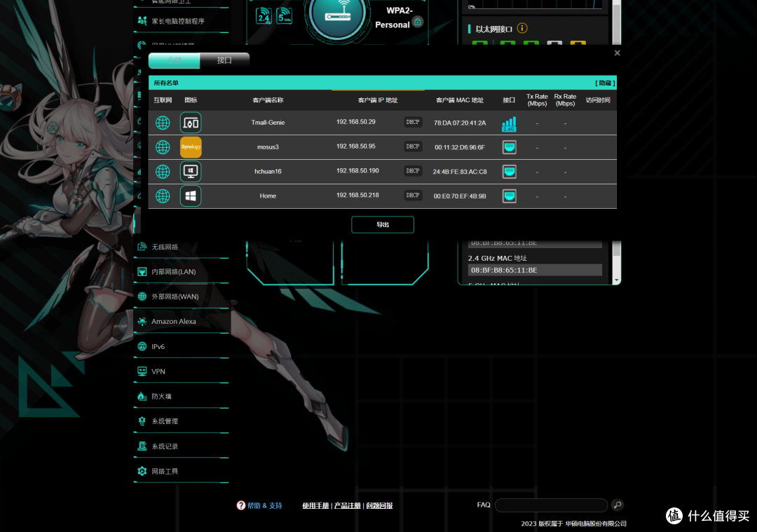Click the 2.4 GHz band icon at the top
This screenshot has height=532, width=757.
point(264,16)
